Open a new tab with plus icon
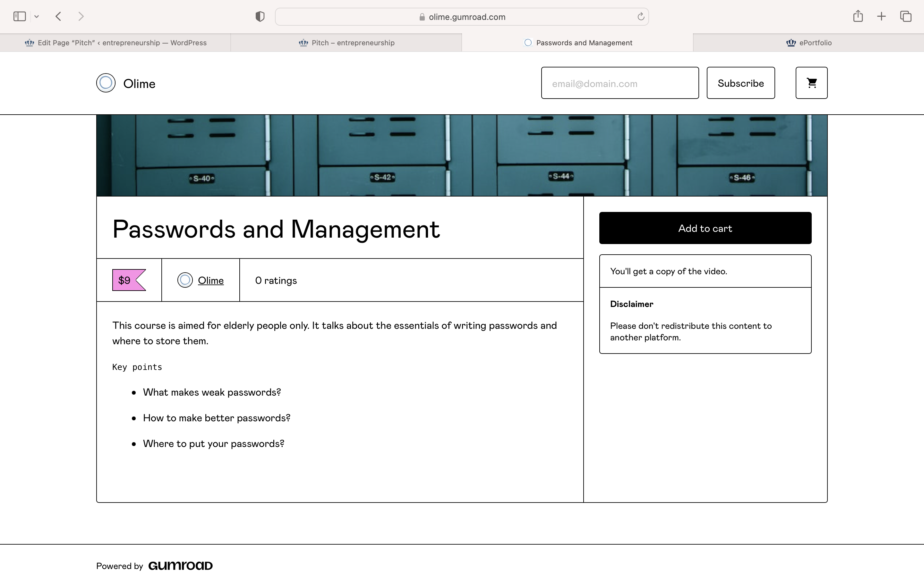This screenshot has height=578, width=924. coord(881,16)
